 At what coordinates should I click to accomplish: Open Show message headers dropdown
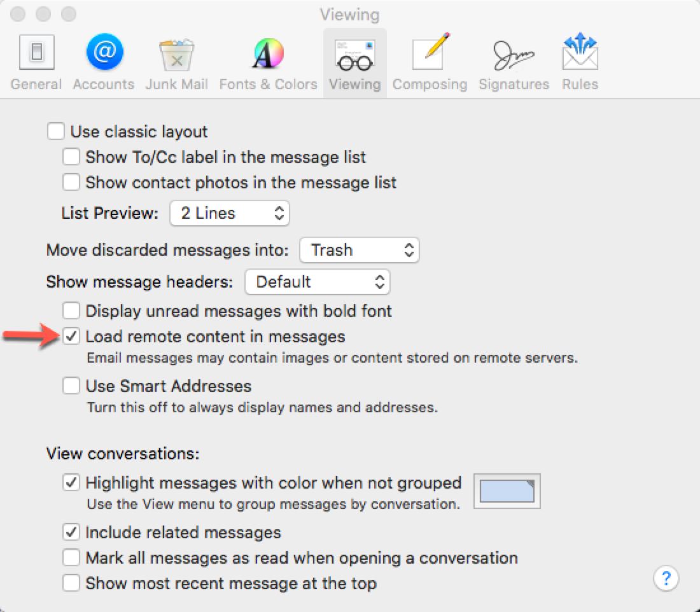coord(317,282)
